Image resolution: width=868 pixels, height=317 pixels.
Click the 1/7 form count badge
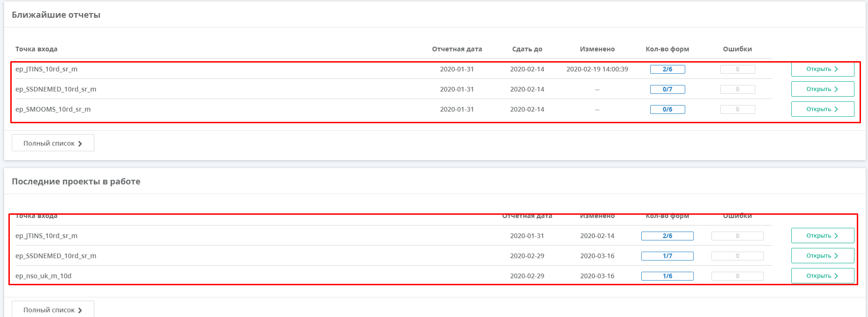tap(667, 256)
